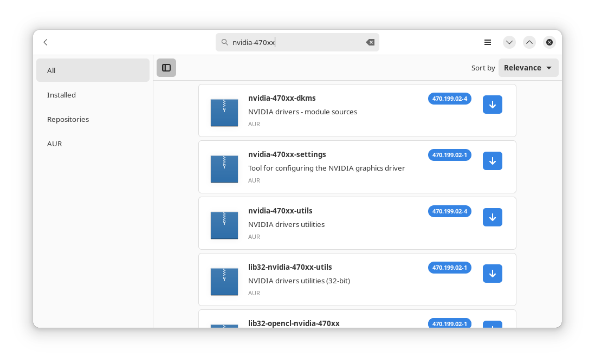The image size is (595, 364).
Task: Minimize the window with the down chevron
Action: click(509, 42)
